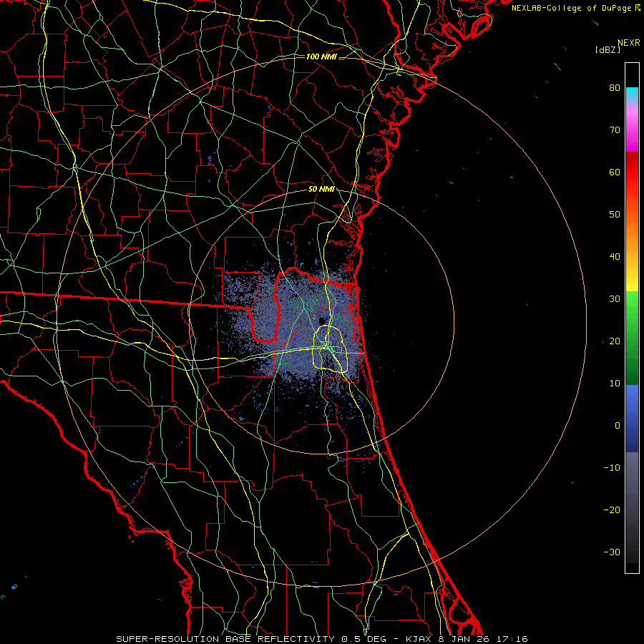Click the blue segment of the color bar
644x644 pixels.
pyautogui.click(x=632, y=419)
